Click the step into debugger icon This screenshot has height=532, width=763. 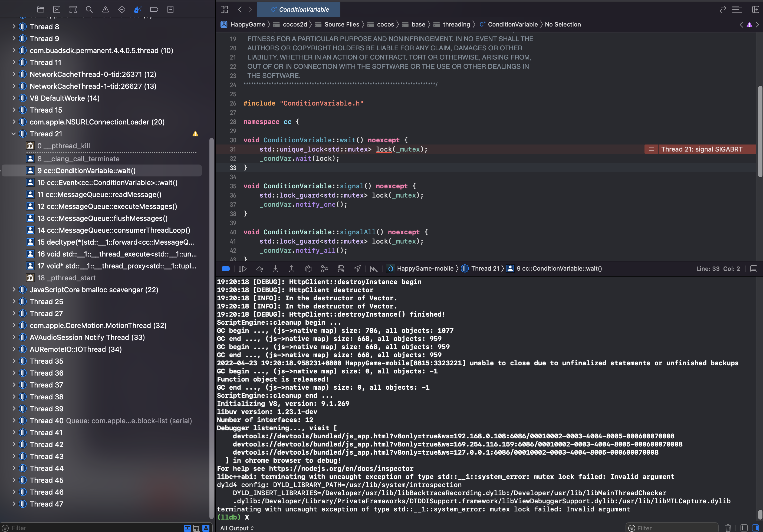275,268
